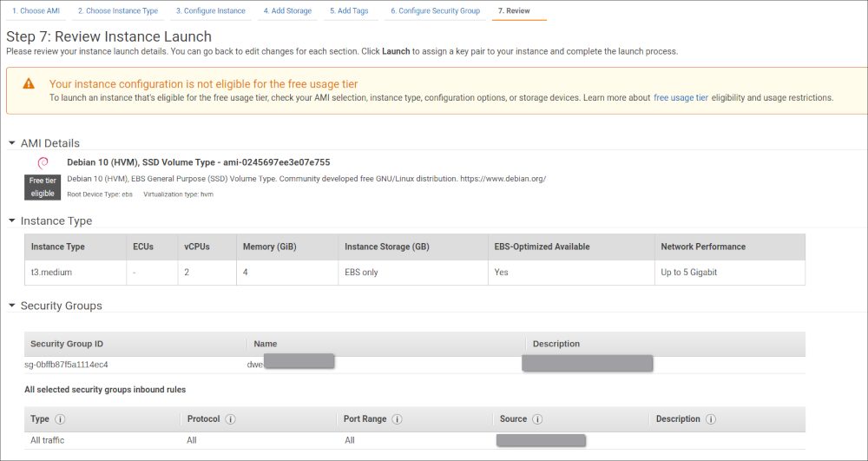Click the ECUs column header
This screenshot has width=868, height=461.
152,247
